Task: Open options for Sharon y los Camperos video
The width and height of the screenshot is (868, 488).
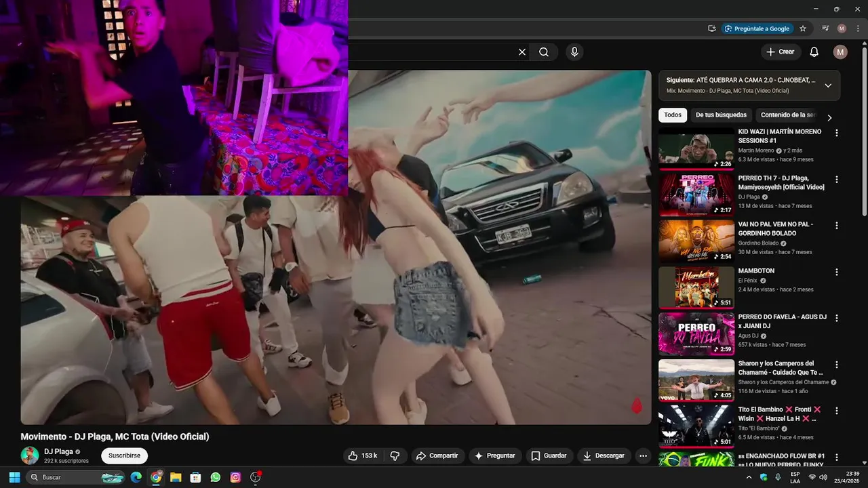Action: [836, 364]
